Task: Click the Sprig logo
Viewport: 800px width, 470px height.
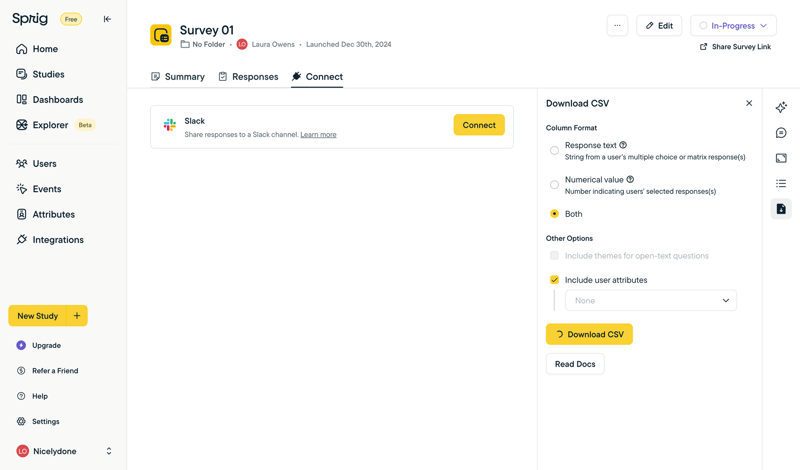Action: [x=30, y=19]
